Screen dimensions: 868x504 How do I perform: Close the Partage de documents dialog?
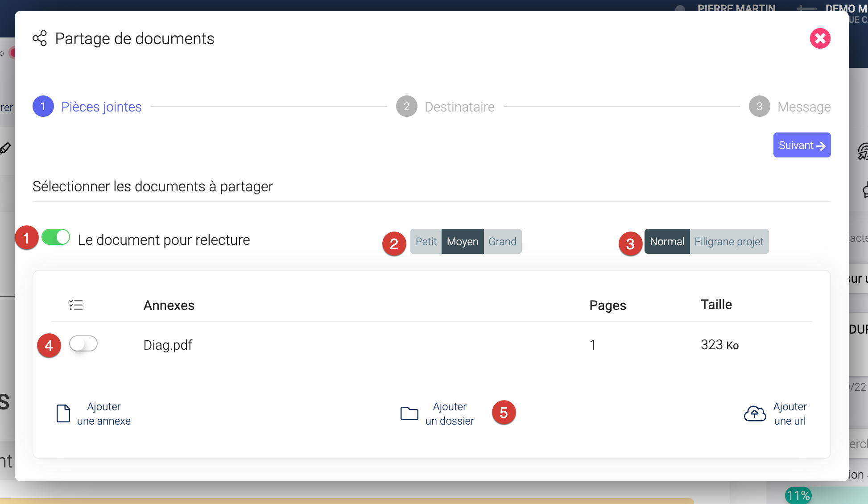pyautogui.click(x=820, y=38)
